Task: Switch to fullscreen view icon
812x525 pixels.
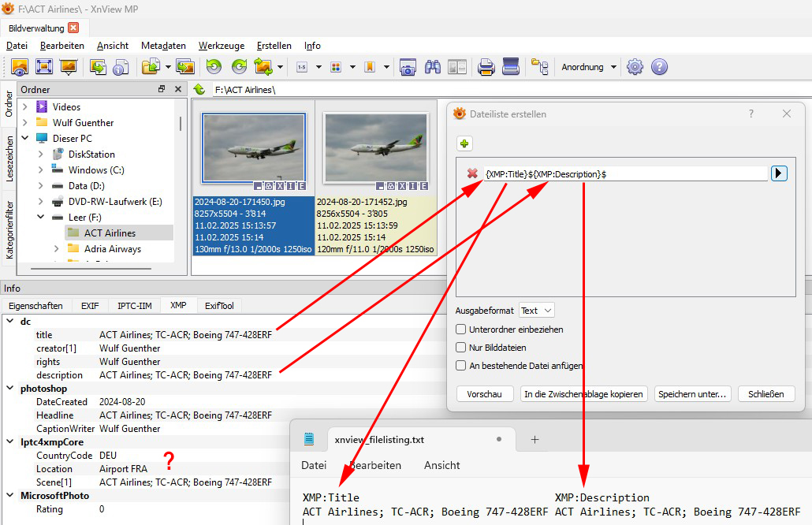Action: (44, 67)
